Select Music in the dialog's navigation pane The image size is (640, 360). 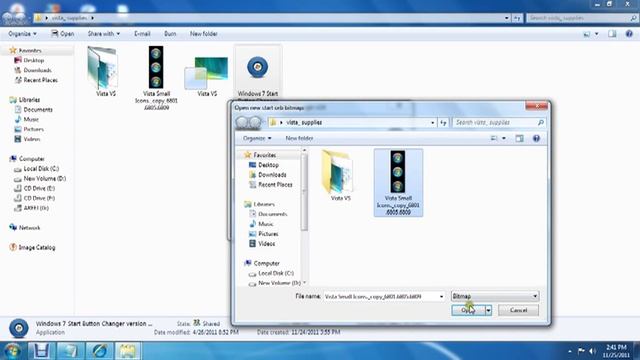pyautogui.click(x=265, y=224)
